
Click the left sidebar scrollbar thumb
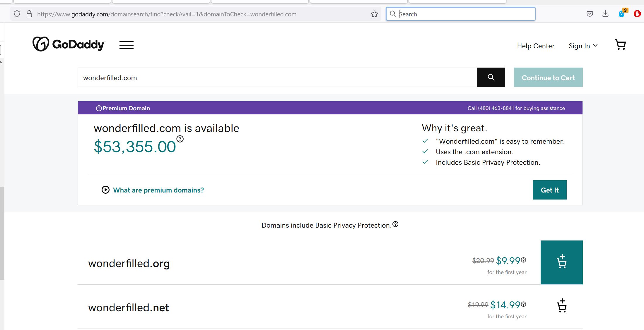(2, 233)
